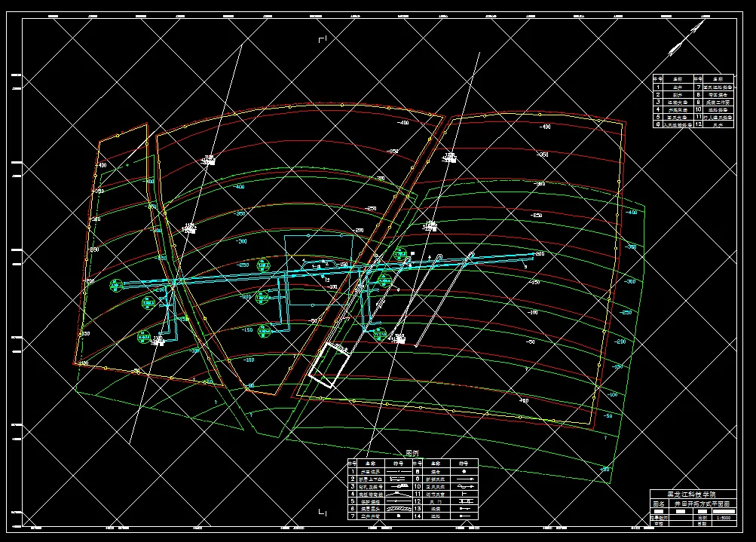Click legend row 6 hatched outcrop symbol
The width and height of the screenshot is (756, 542).
[x=399, y=509]
